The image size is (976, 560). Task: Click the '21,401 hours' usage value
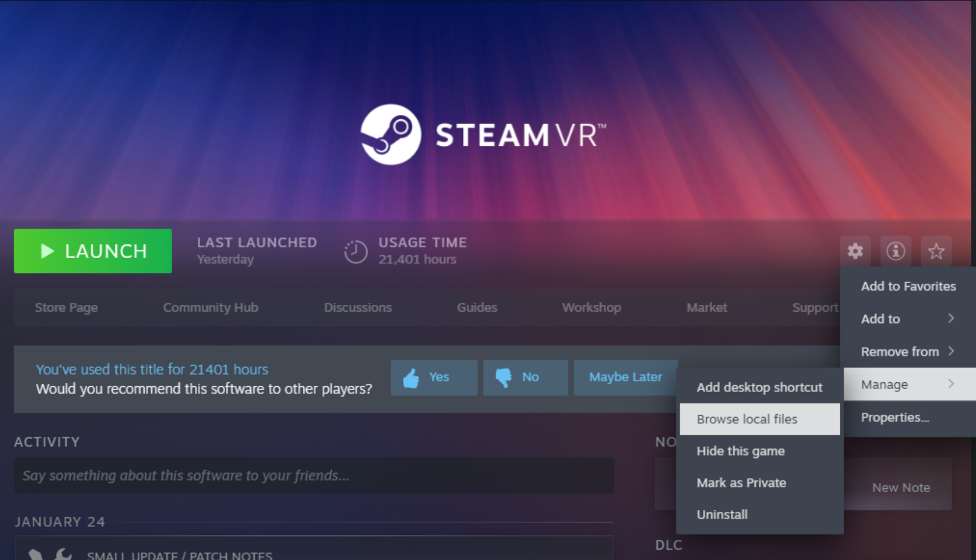tap(417, 260)
